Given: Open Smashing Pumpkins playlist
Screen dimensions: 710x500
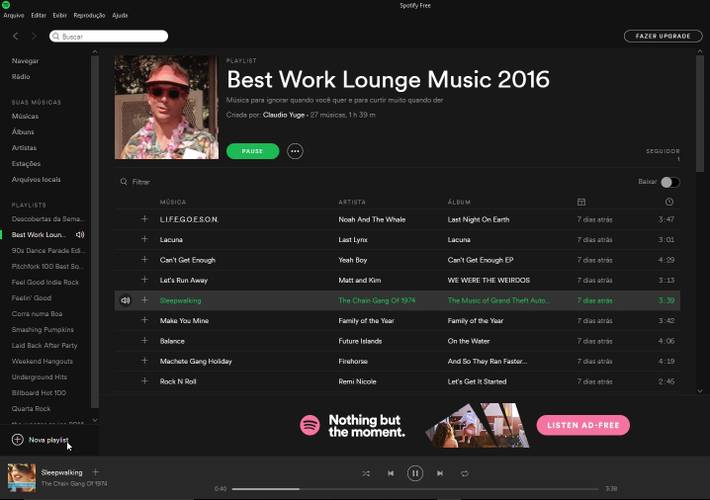Looking at the screenshot, I should pyautogui.click(x=43, y=330).
